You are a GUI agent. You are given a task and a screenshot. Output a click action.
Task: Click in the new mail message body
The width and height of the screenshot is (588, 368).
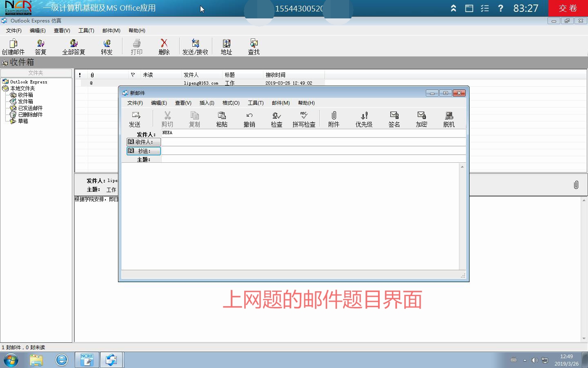pos(290,216)
